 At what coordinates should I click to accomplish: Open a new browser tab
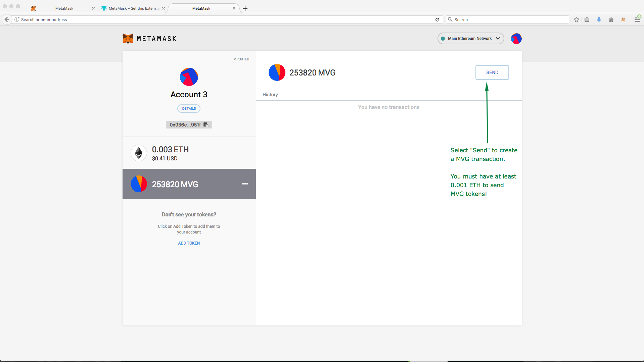[245, 9]
